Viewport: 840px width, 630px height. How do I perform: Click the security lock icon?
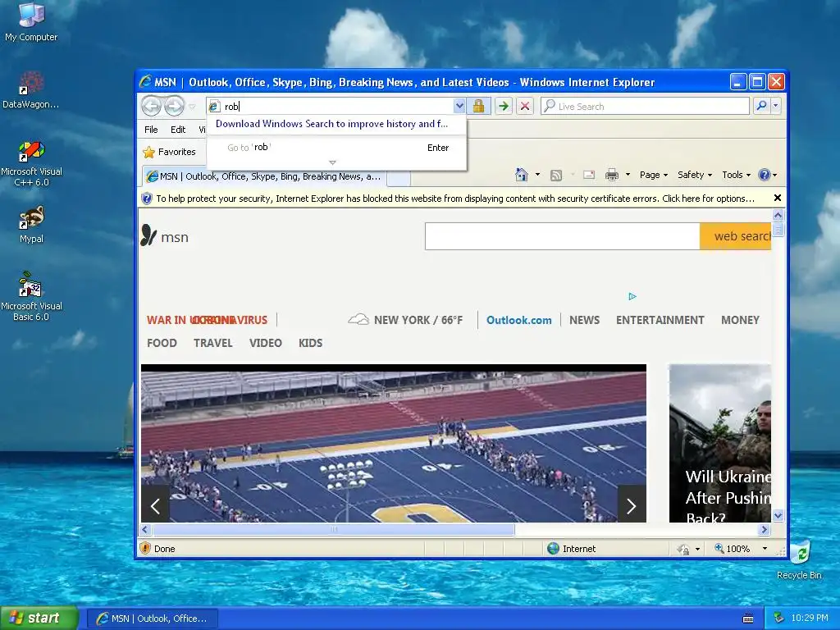pos(478,106)
